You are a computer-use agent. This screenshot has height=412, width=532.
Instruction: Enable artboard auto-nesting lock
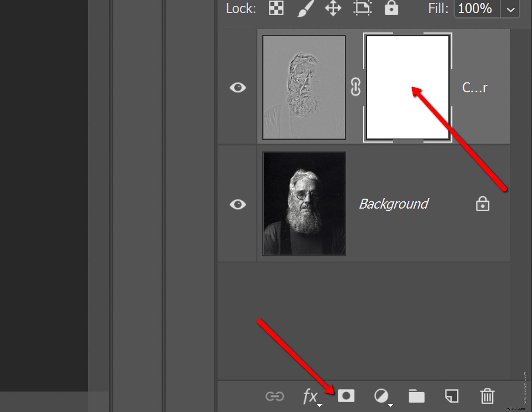tap(362, 9)
